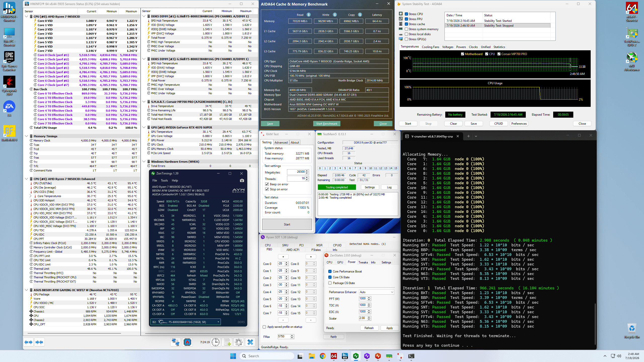Open the Battlefield 6 desktop icon

click(x=9, y=133)
